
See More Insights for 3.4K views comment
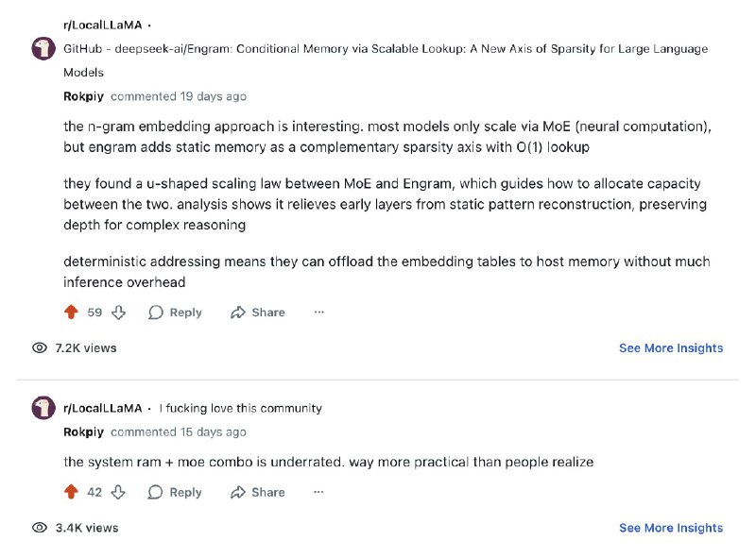point(671,528)
